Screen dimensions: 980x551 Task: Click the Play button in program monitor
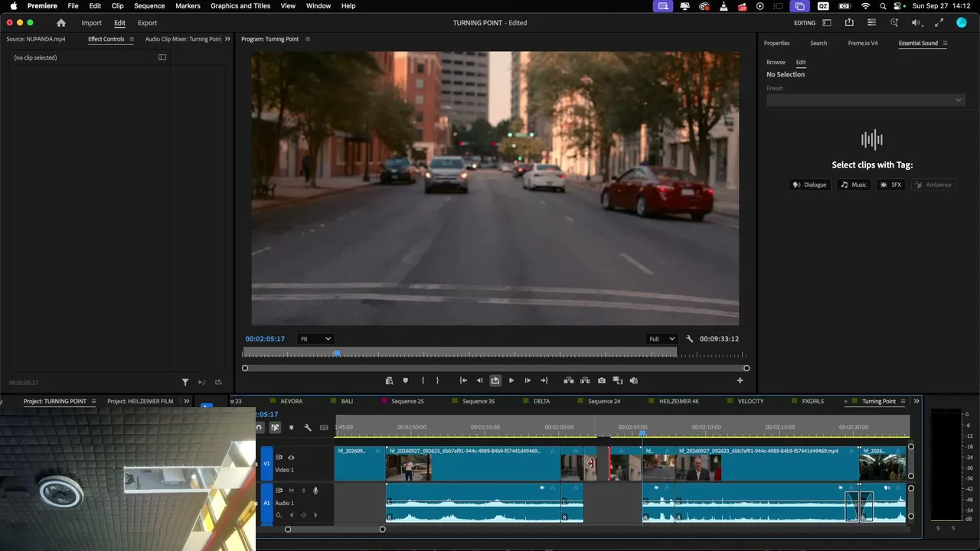coord(511,380)
